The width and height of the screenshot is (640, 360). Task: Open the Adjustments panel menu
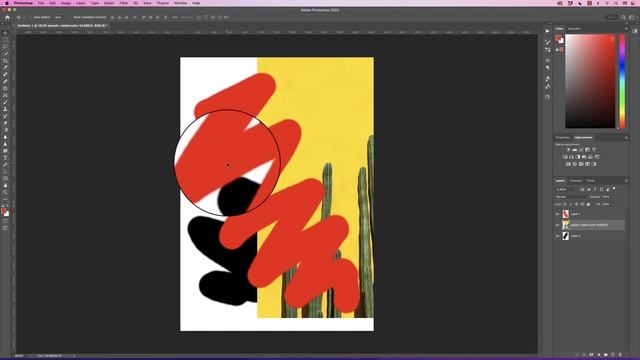click(x=626, y=138)
